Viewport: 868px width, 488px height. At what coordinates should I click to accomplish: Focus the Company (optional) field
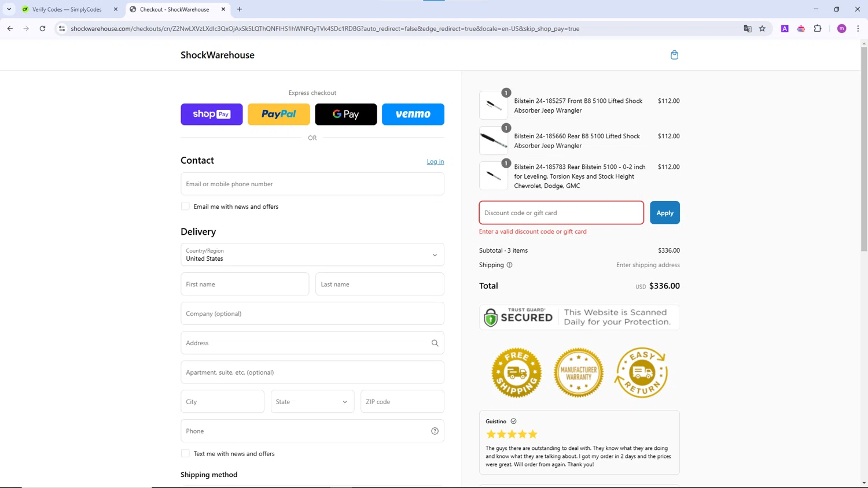click(x=312, y=313)
